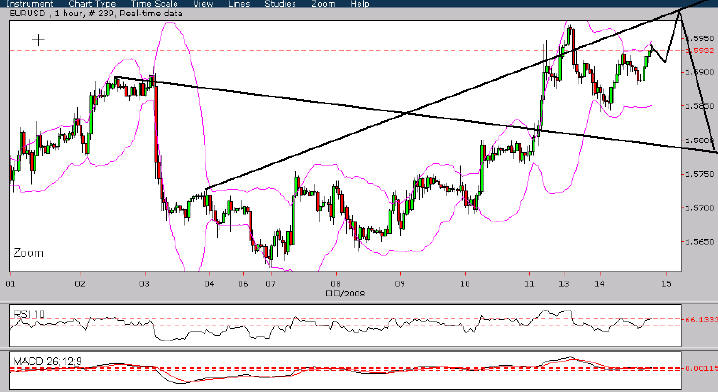The height and width of the screenshot is (392, 718).
Task: Click the red current price label 1.5932
Action: (x=700, y=50)
